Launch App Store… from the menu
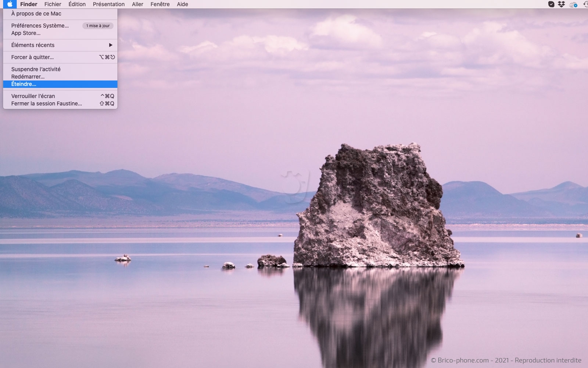This screenshot has width=588, height=368. (26, 33)
